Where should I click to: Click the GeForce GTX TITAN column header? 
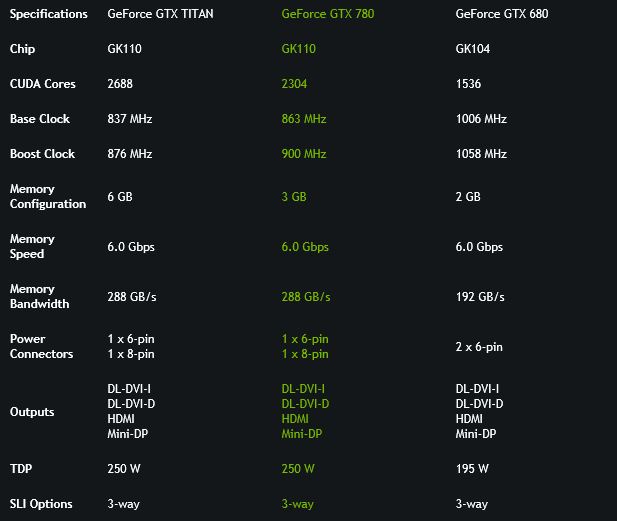coord(161,14)
